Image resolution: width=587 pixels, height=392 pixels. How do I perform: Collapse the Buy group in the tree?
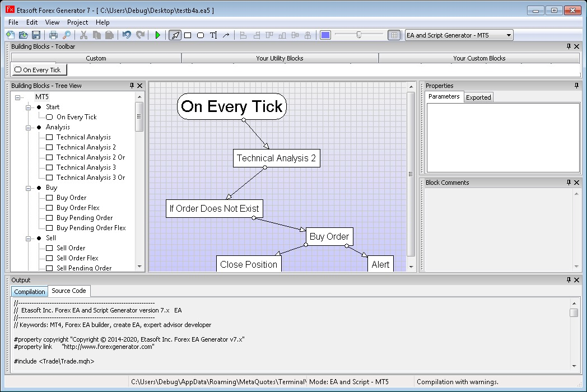28,188
